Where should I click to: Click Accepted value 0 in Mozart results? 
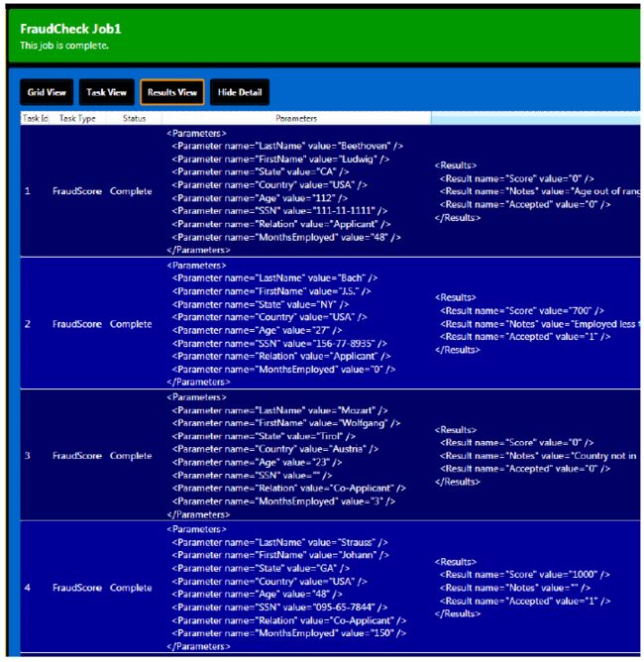point(525,469)
